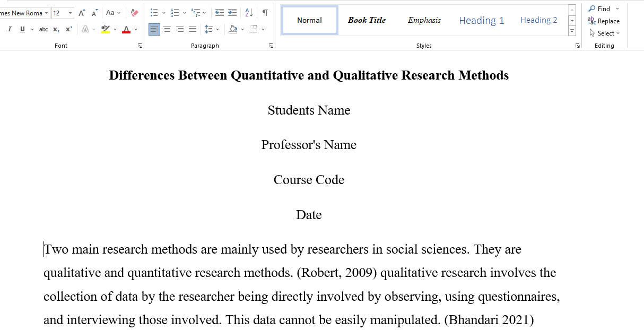
Task: Apply the Emphasis style
Action: [x=424, y=20]
